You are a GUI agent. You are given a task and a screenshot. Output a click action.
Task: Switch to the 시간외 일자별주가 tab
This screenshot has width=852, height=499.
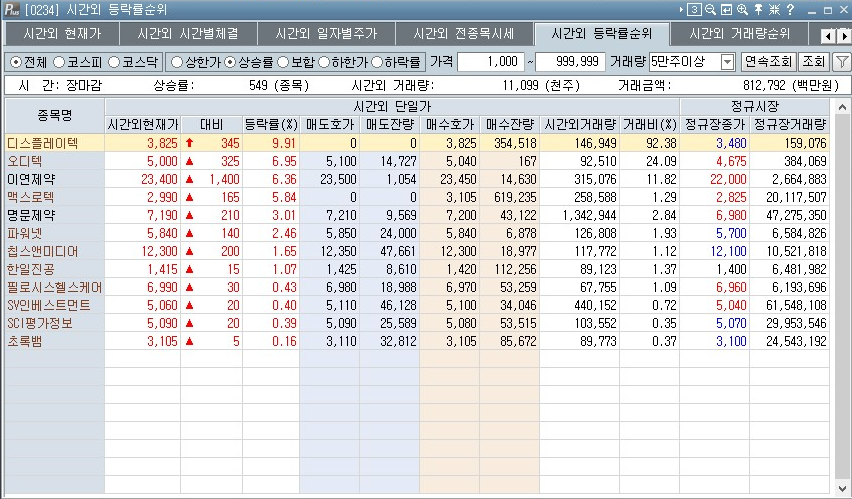pyautogui.click(x=326, y=34)
